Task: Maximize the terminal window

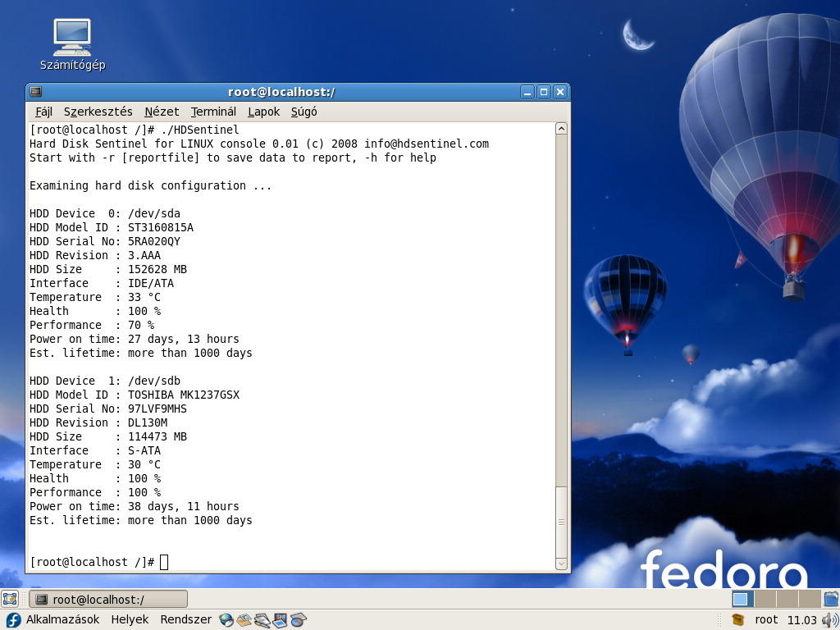Action: [x=544, y=92]
